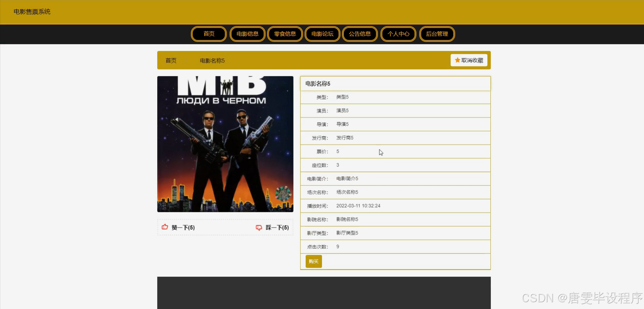Click the 场次名称5 value
This screenshot has height=309, width=644.
pos(347,192)
